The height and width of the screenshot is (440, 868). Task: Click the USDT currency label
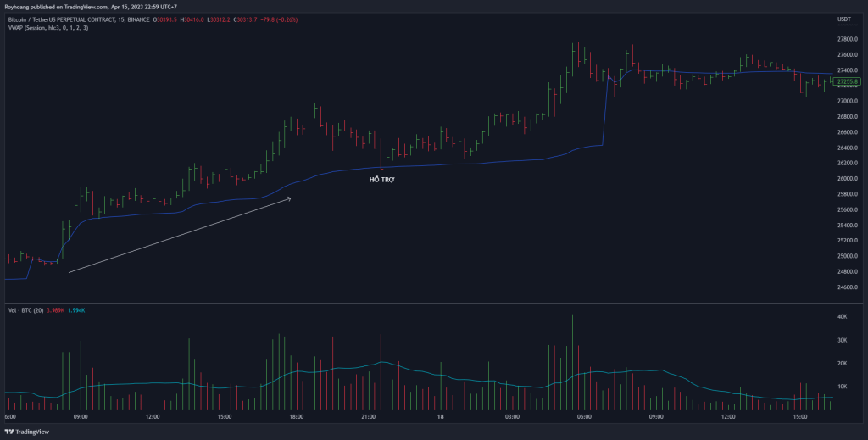843,19
